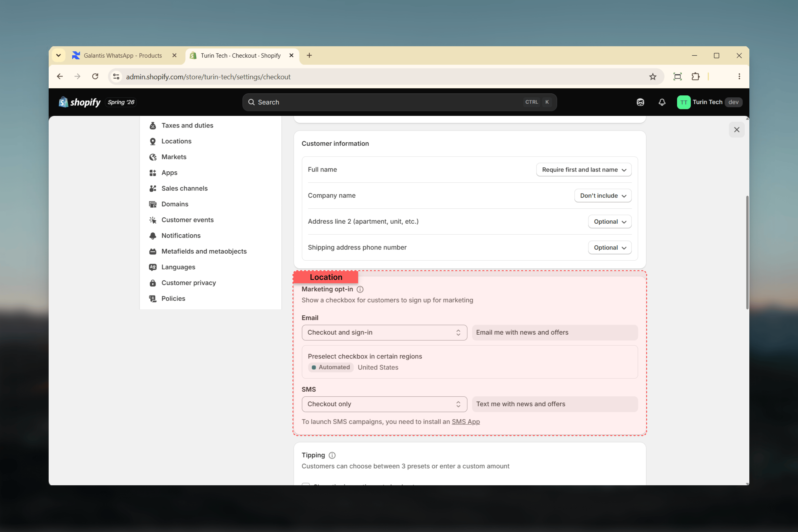
Task: Open the SMS App link
Action: (x=466, y=422)
